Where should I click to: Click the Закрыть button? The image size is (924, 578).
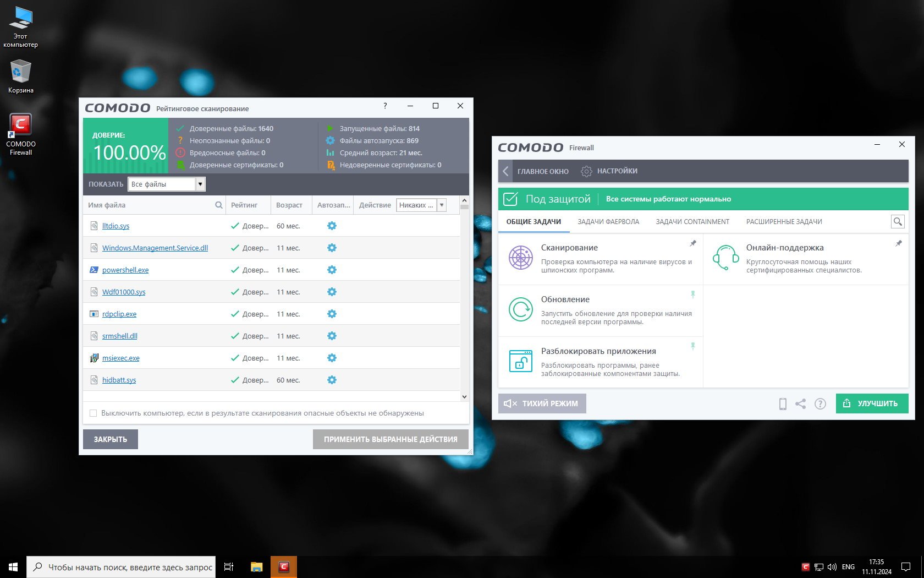point(111,439)
